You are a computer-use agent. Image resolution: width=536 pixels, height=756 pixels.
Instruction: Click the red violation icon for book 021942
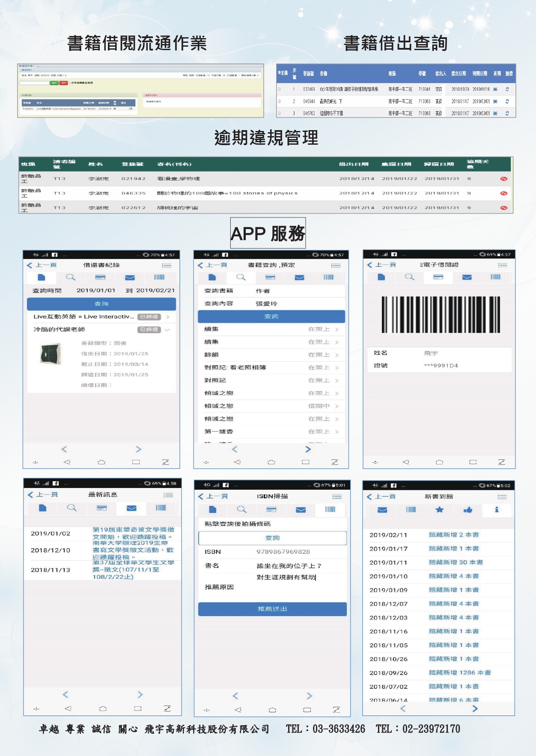pos(504,179)
